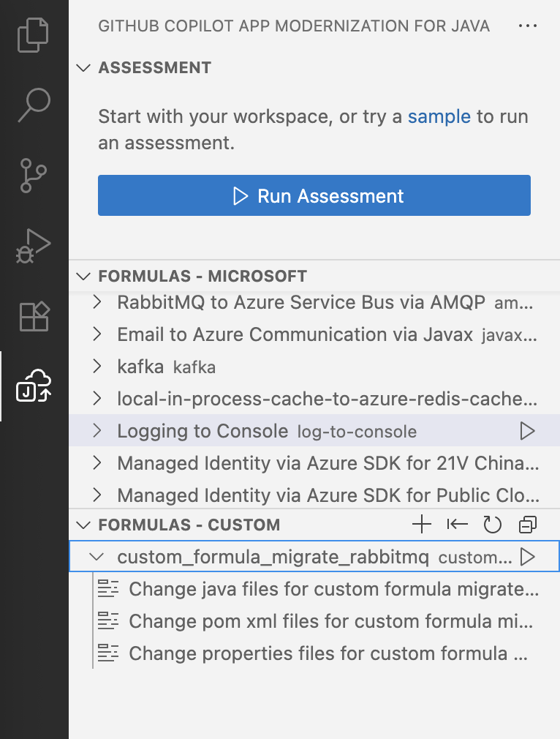This screenshot has height=739, width=560.
Task: Open the Run and Debug icon
Action: [x=33, y=246]
